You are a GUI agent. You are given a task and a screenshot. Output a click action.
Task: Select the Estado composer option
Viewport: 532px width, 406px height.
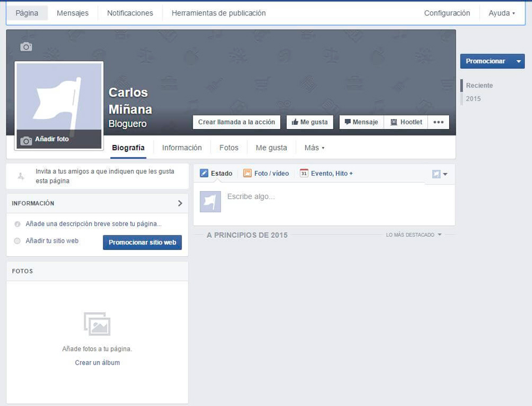click(x=216, y=173)
